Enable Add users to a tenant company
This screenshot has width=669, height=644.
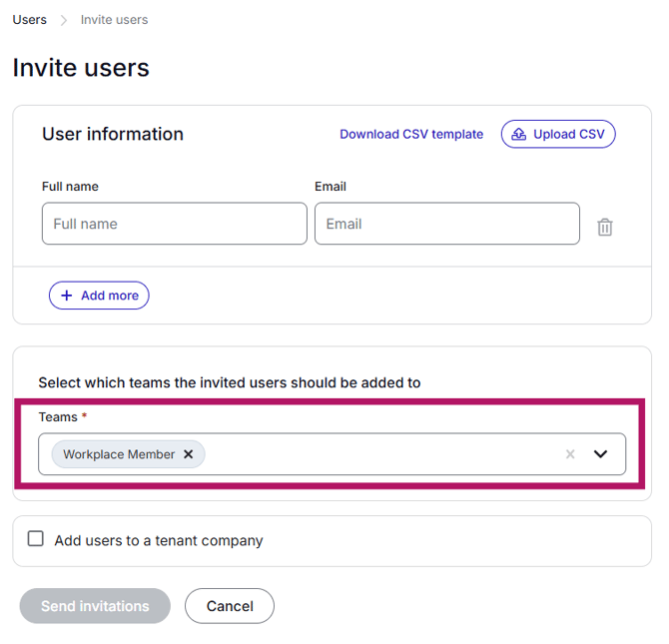(x=36, y=539)
